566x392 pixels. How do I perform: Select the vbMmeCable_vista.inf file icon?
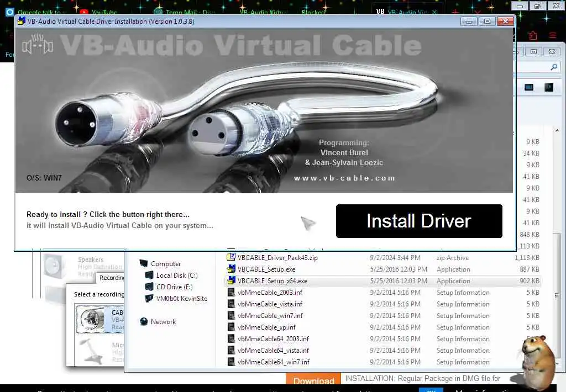(231, 304)
